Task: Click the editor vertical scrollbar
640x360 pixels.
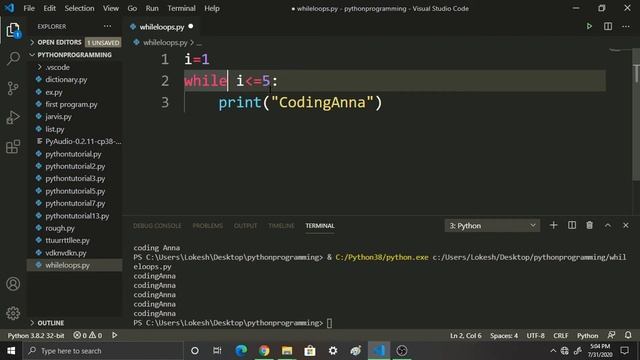Action: [636, 116]
